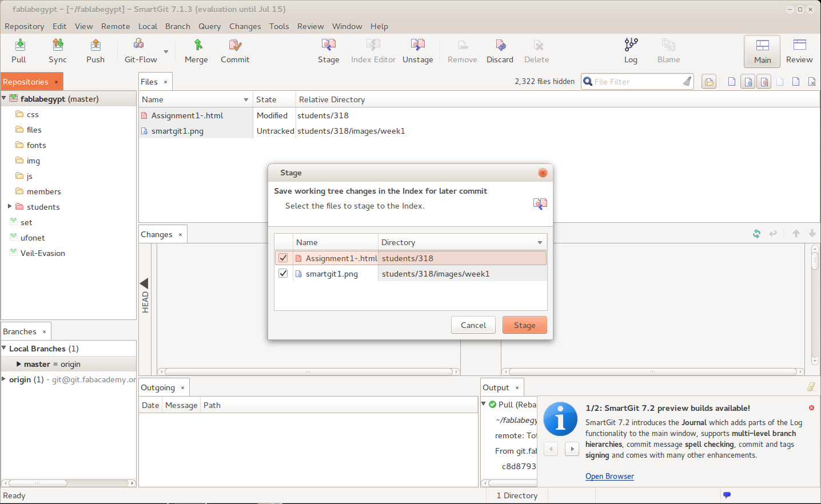
Task: Collapse the Local Branches group
Action: coord(4,348)
